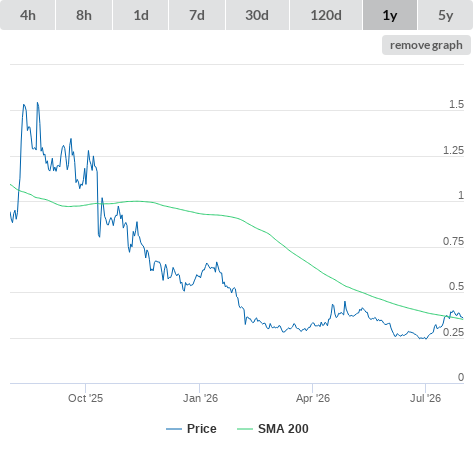Click the active 1y range tab

click(390, 15)
